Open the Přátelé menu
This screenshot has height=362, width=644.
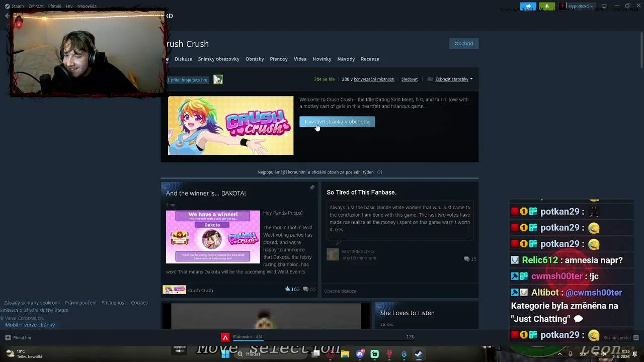(55, 7)
